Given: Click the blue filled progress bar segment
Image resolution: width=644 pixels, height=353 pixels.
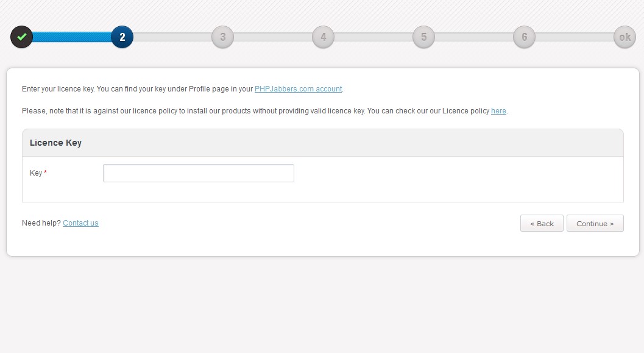Looking at the screenshot, I should [x=71, y=37].
